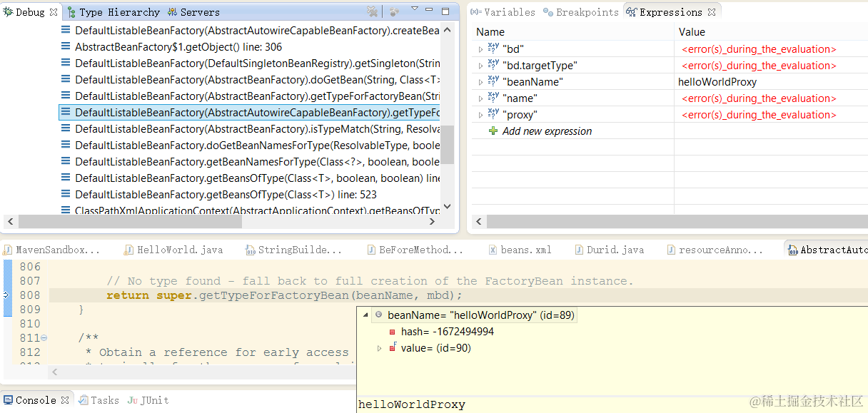Screen dimensions: 868x413
Task: Click Add new expression
Action: [547, 131]
